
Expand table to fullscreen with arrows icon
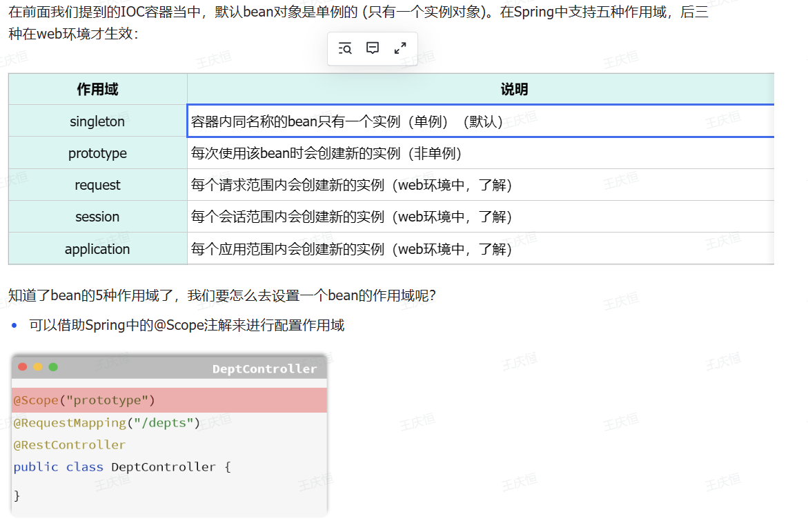coord(400,48)
